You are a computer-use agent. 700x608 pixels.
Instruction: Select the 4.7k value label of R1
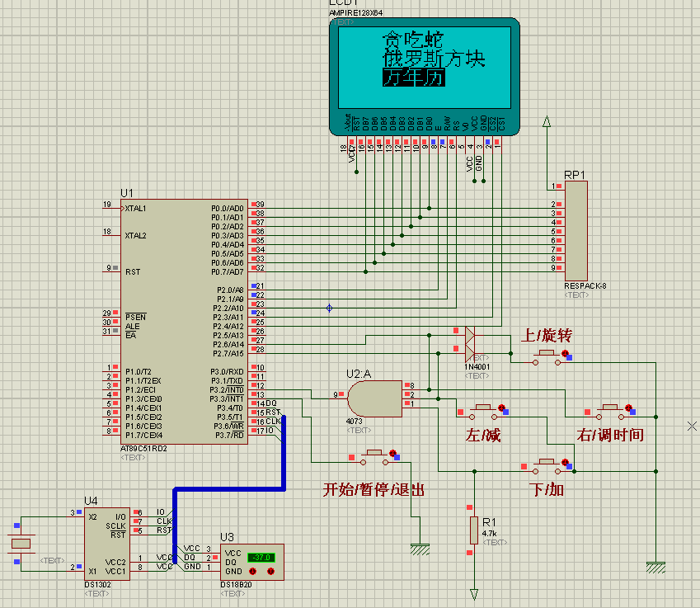(489, 534)
